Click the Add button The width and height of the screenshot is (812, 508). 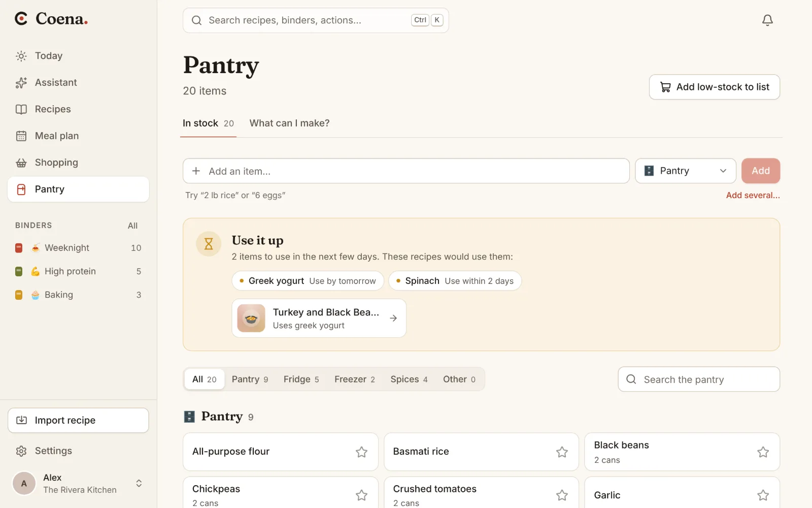click(760, 171)
